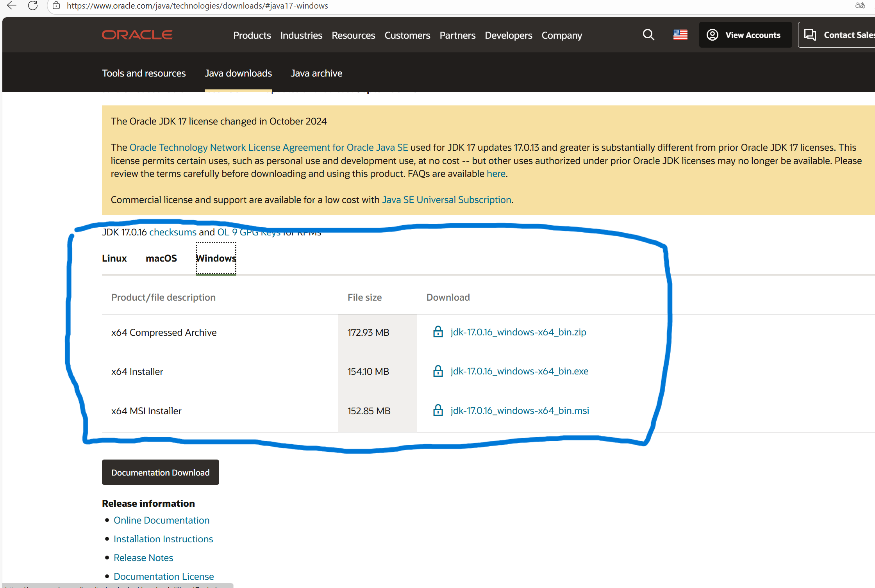The width and height of the screenshot is (875, 588).
Task: Click the browser back arrow
Action: point(12,5)
